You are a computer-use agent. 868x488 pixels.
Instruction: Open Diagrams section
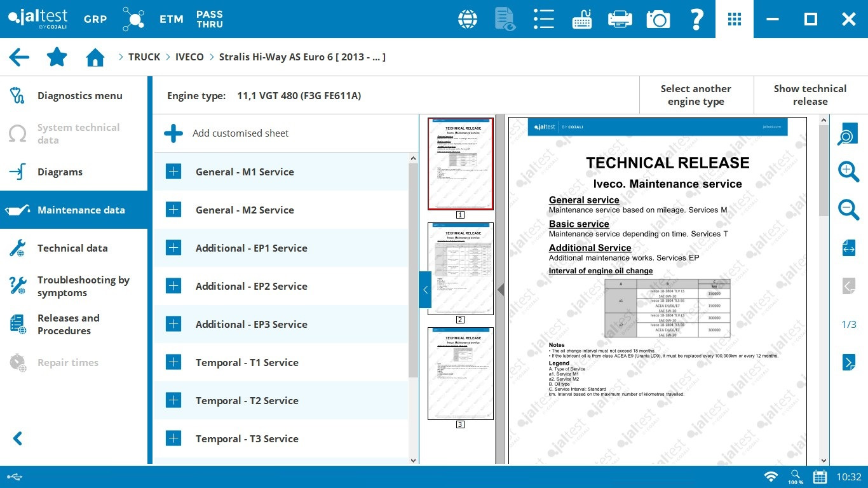point(74,172)
